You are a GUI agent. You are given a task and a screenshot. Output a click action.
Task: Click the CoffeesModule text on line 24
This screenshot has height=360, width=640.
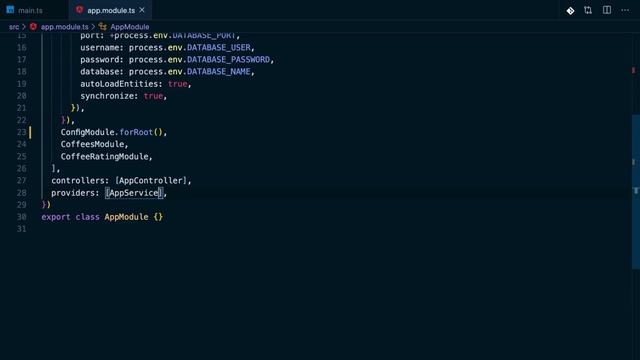click(92, 144)
